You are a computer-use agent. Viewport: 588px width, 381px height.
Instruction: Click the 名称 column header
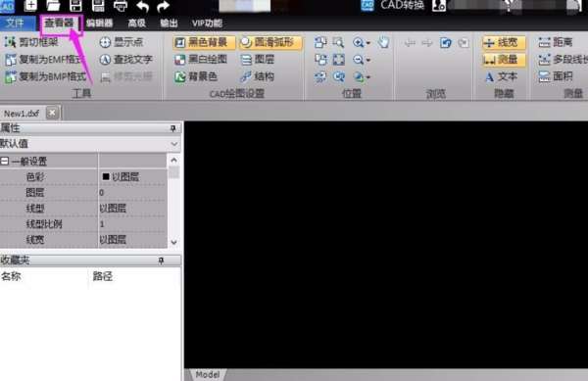[x=11, y=276]
